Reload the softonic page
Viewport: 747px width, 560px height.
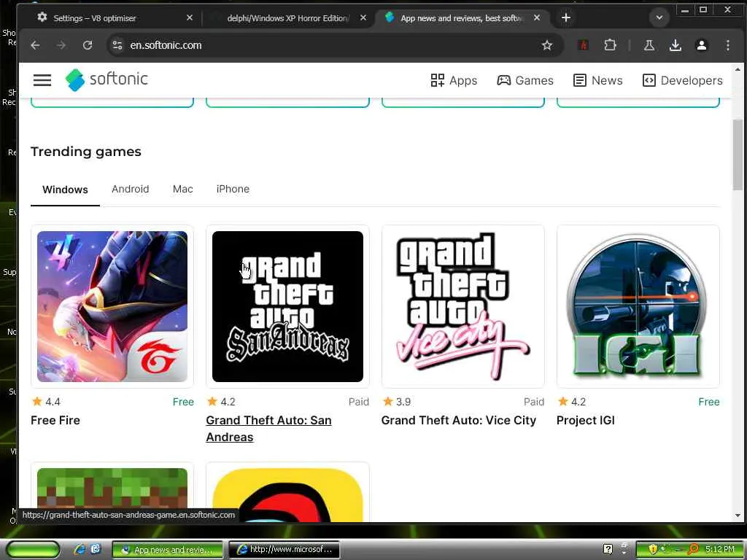click(88, 45)
